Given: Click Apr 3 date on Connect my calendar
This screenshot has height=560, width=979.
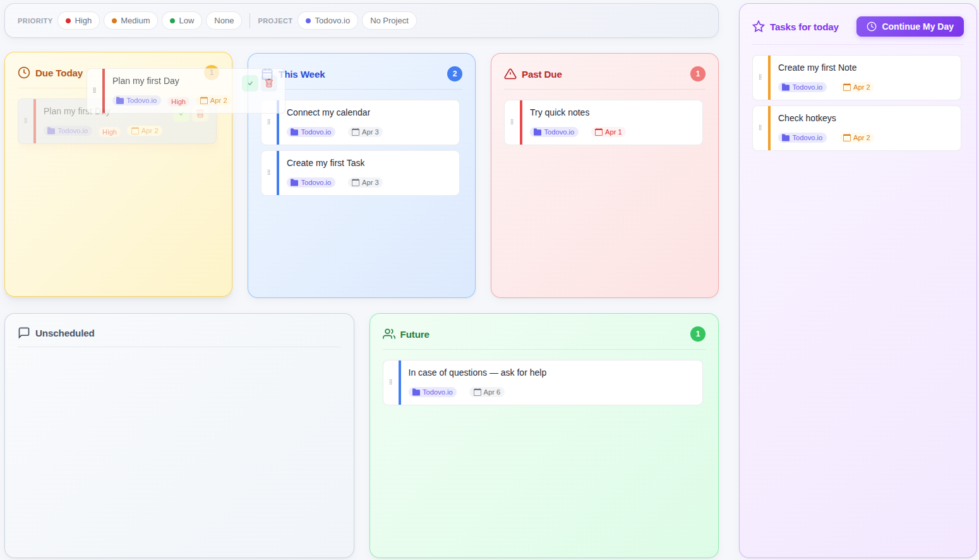Looking at the screenshot, I should 366,132.
